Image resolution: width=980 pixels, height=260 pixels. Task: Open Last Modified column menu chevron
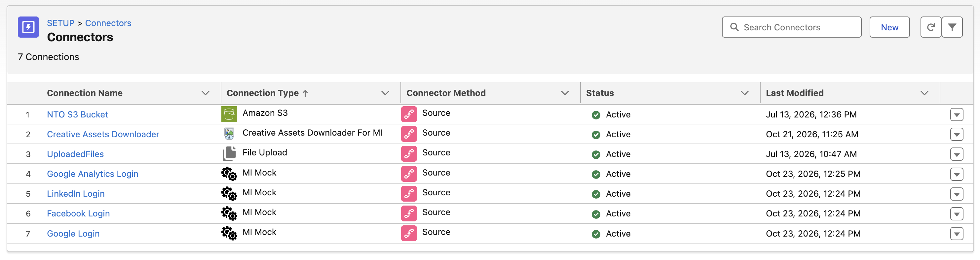coord(924,93)
